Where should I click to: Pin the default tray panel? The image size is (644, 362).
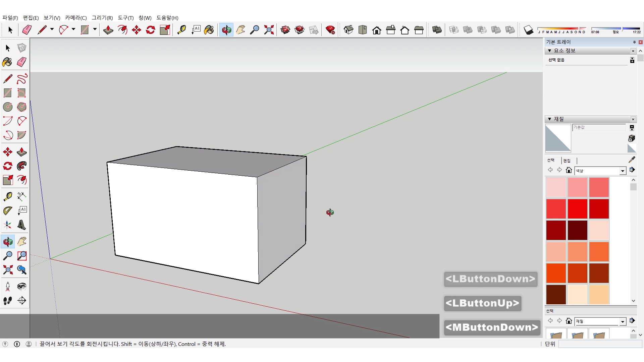coord(634,42)
